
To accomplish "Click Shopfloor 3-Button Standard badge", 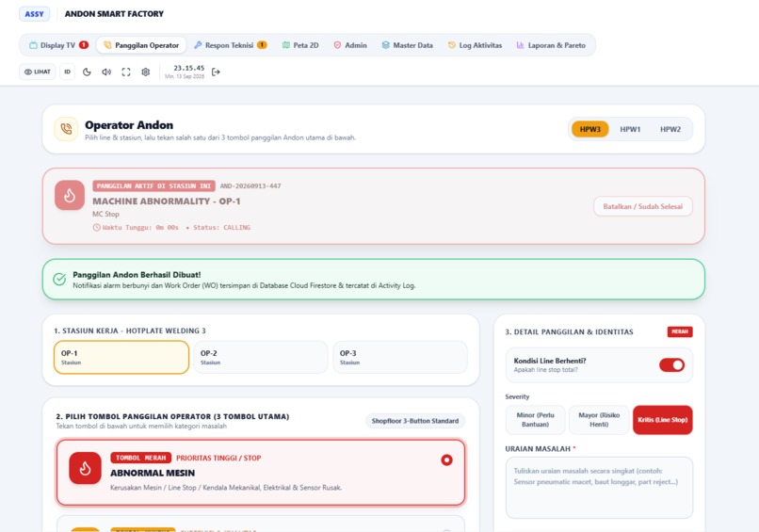I will (x=415, y=421).
